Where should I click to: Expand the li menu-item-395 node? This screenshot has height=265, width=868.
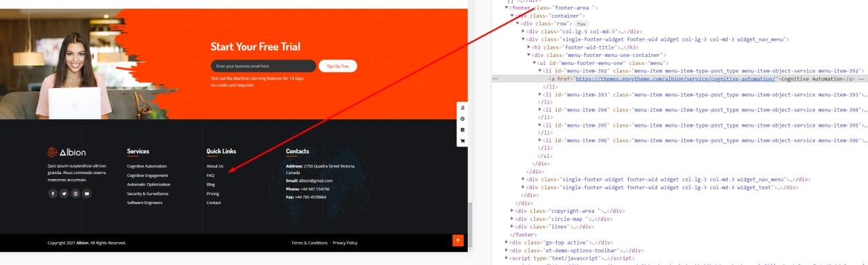(540, 125)
